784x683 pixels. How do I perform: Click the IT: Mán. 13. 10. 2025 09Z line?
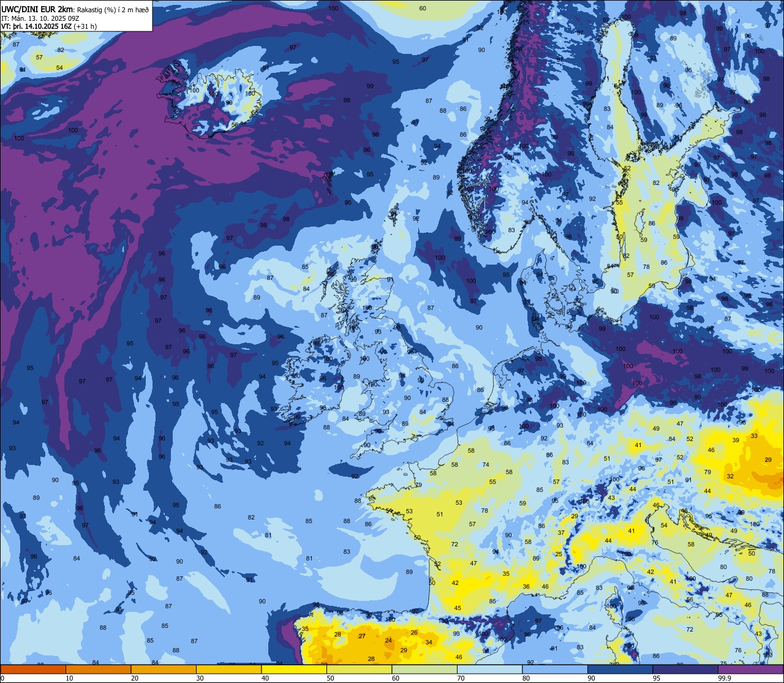tap(40, 18)
